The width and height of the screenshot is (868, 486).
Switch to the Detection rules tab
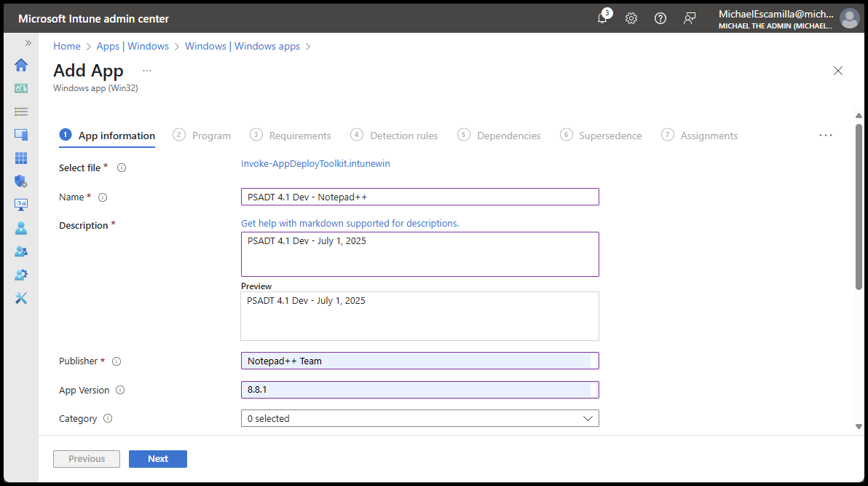point(395,136)
